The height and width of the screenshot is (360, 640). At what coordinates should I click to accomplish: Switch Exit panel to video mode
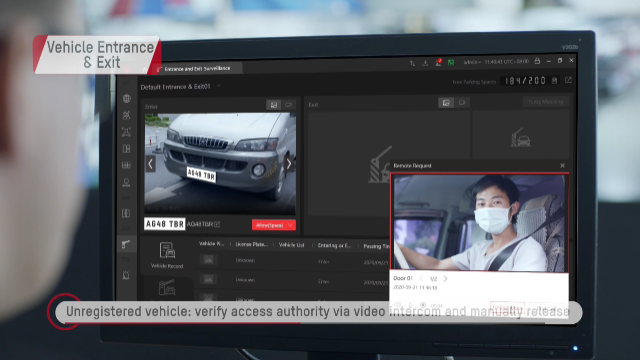coord(462,103)
